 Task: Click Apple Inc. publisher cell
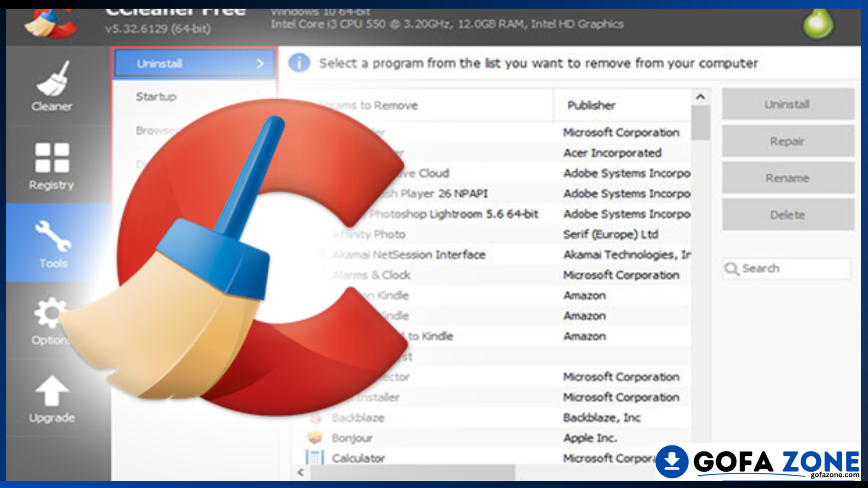tap(590, 438)
